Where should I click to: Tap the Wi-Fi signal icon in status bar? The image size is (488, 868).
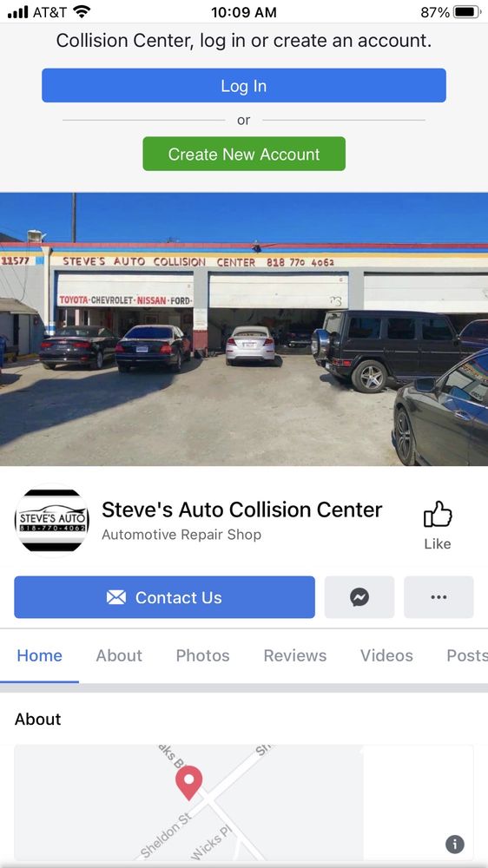click(82, 11)
